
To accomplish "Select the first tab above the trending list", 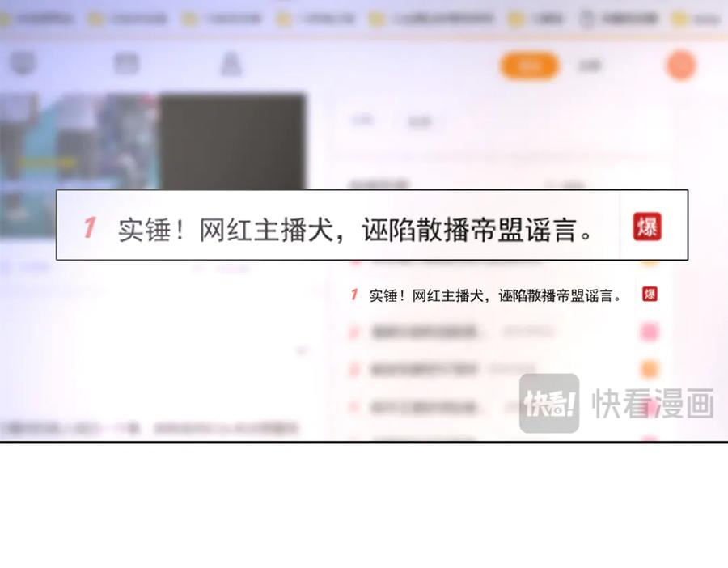I will (x=363, y=121).
